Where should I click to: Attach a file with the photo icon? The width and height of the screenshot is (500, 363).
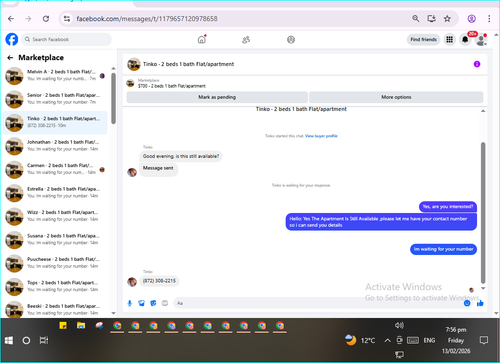click(141, 303)
